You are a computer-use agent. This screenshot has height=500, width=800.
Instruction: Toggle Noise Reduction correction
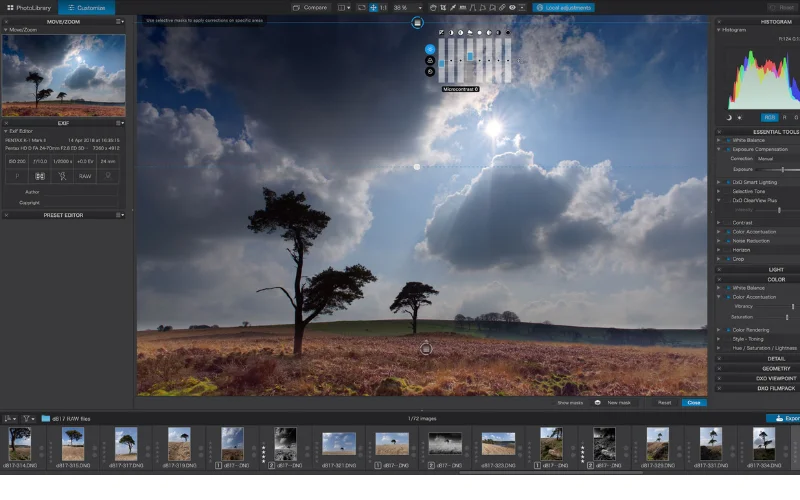[x=728, y=241]
